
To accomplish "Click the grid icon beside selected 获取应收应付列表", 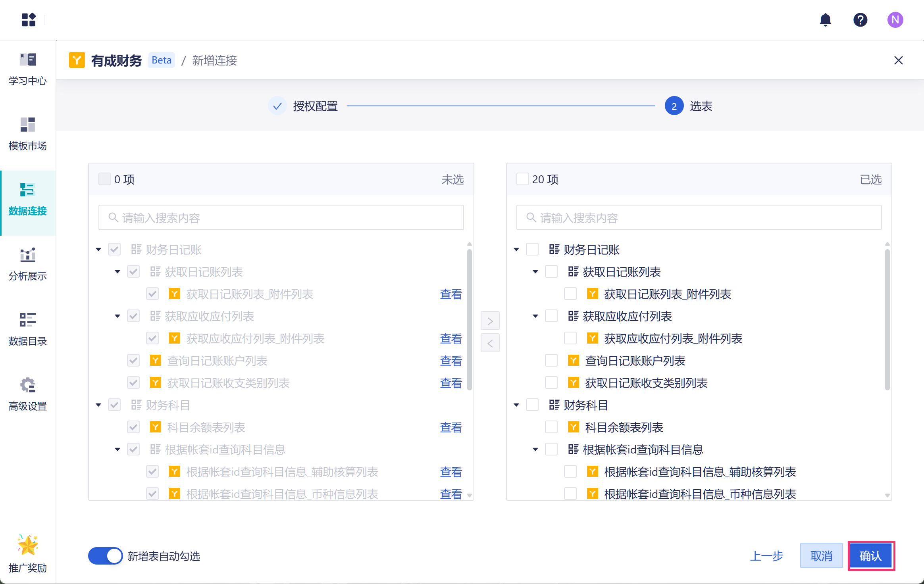I will [574, 316].
